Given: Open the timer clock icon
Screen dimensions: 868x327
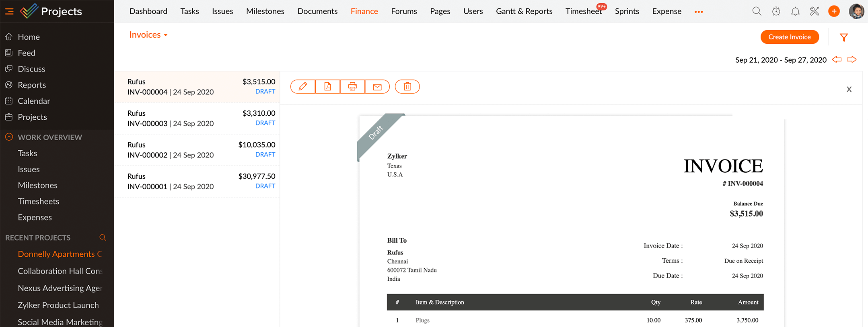Looking at the screenshot, I should pos(776,11).
